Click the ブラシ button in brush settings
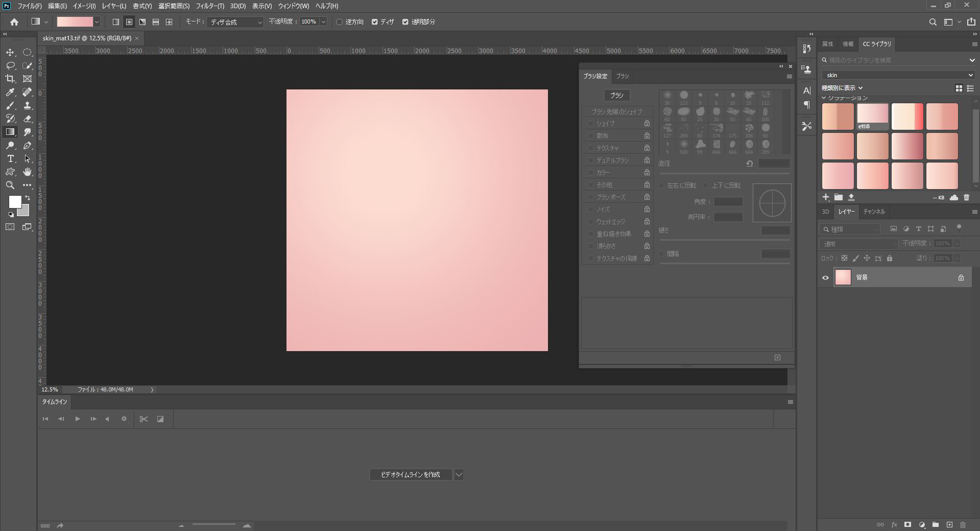Image resolution: width=980 pixels, height=531 pixels. pos(617,96)
